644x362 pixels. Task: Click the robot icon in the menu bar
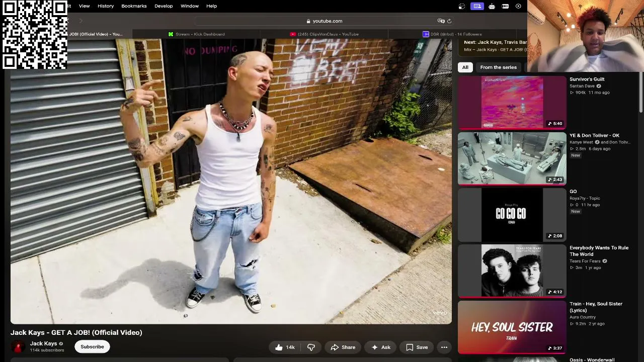(492, 6)
